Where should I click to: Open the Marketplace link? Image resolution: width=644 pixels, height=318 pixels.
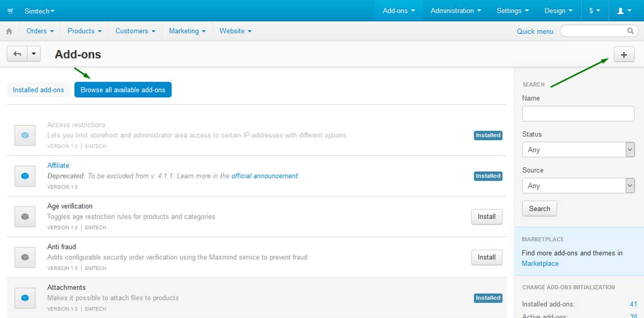[540, 263]
